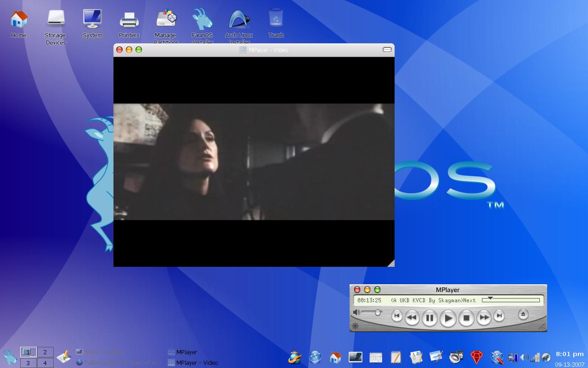
Task: Stop playback in MPlayer
Action: (x=466, y=317)
